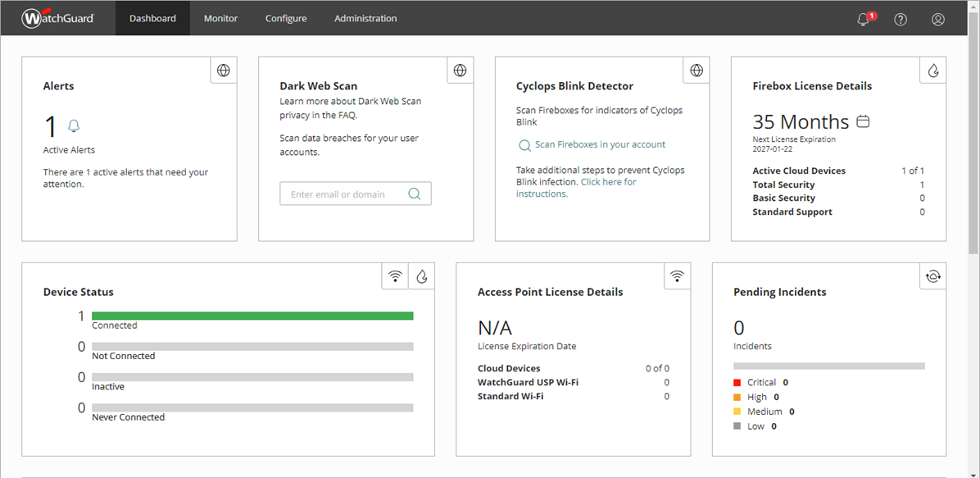The height and width of the screenshot is (478, 980).
Task: Click the ThreatSync icon on Pending Incidents
Action: tap(932, 276)
